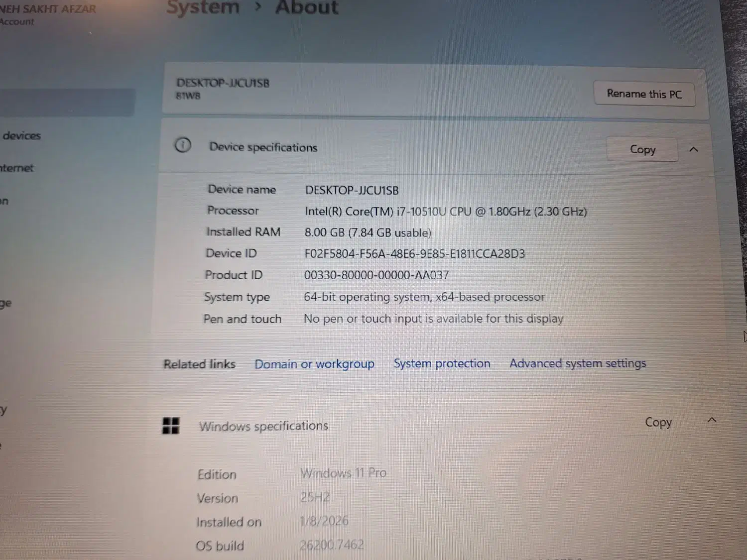Click the DESKTOP-JJCU1SB title above 81WB
747x560 pixels.
[x=223, y=83]
